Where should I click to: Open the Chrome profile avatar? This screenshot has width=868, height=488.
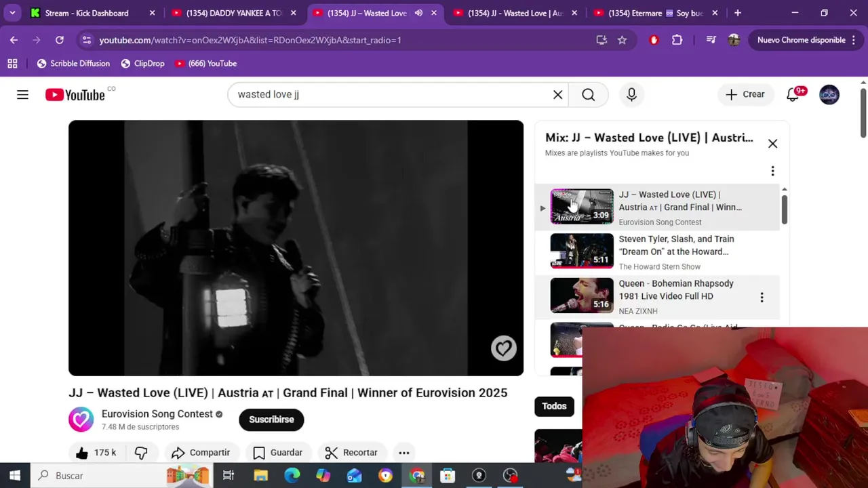point(734,40)
